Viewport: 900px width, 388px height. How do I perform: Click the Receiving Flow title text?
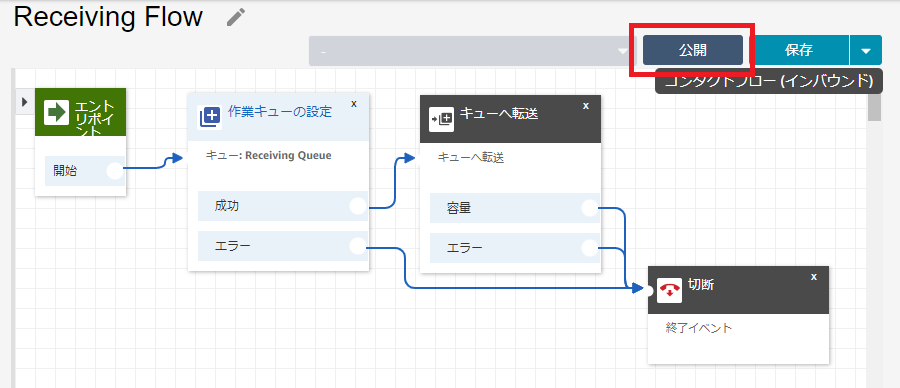108,17
